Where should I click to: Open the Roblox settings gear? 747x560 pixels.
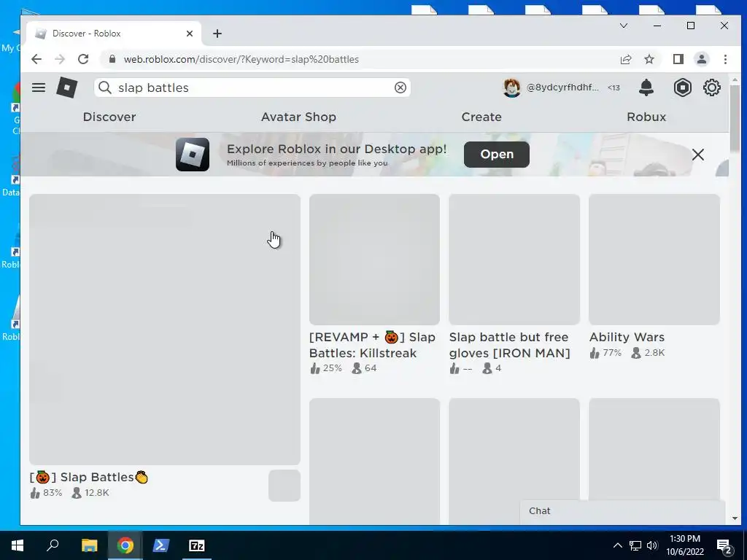[x=712, y=87]
